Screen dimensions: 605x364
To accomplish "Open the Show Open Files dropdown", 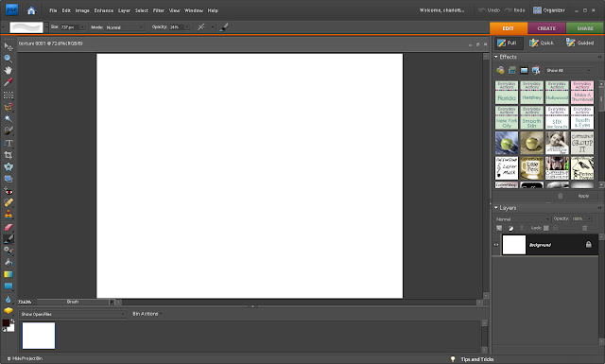I will (73, 314).
